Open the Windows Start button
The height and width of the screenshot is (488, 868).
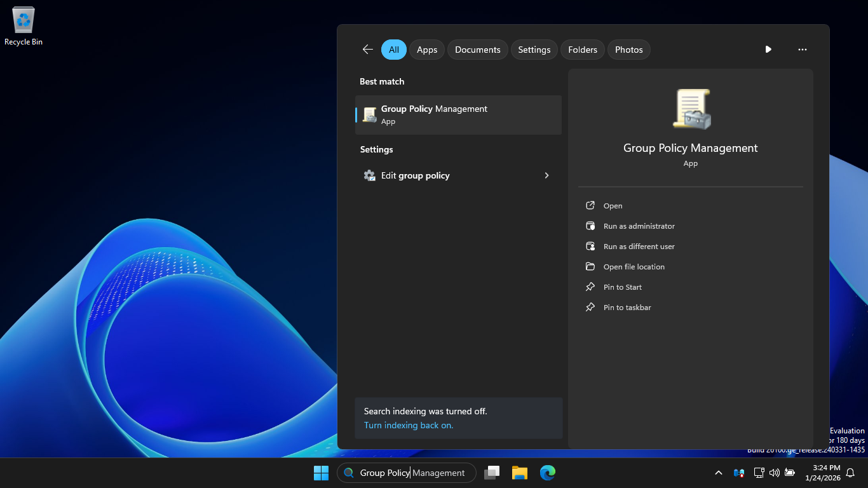[x=321, y=473]
